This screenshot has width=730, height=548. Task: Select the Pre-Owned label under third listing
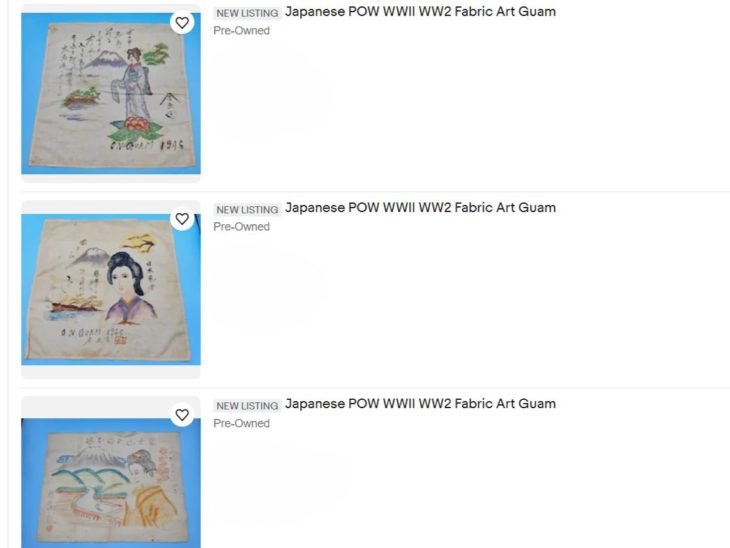click(x=241, y=423)
